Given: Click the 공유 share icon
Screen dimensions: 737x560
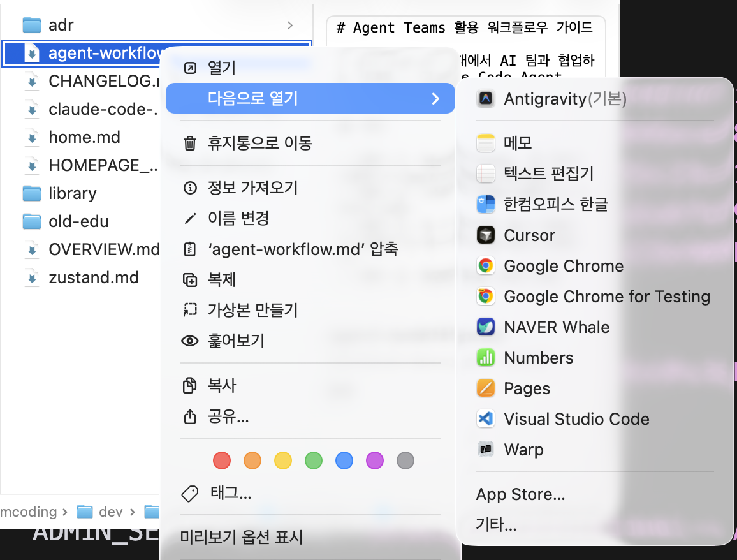Looking at the screenshot, I should tap(190, 416).
